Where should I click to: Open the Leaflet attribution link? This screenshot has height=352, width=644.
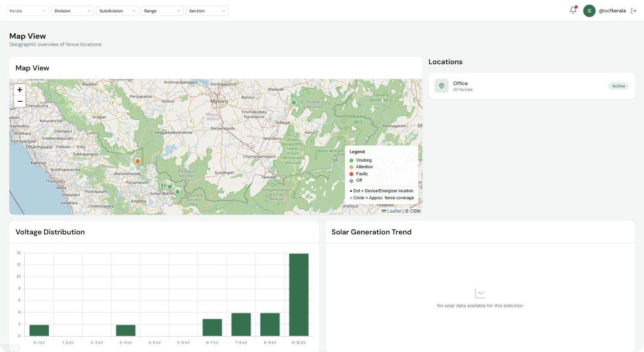pos(391,211)
